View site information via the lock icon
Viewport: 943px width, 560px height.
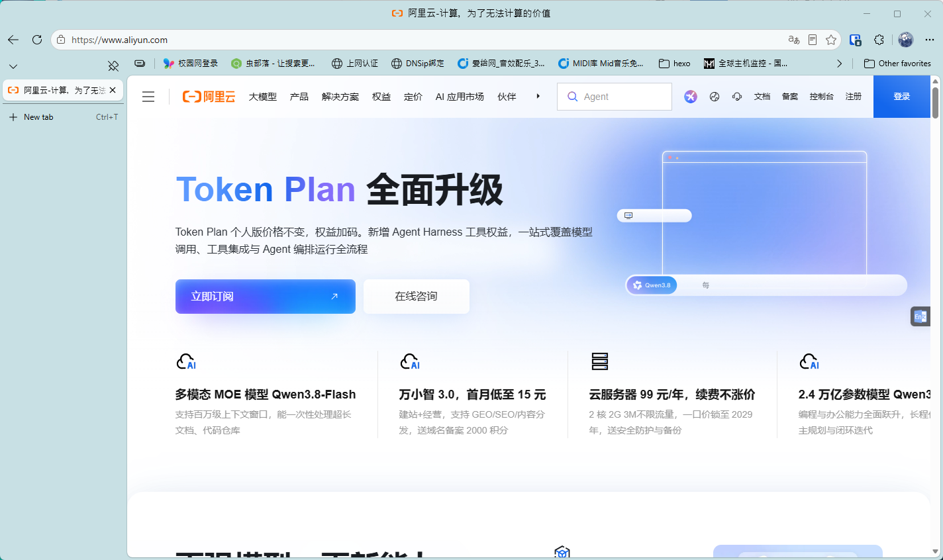pos(61,40)
